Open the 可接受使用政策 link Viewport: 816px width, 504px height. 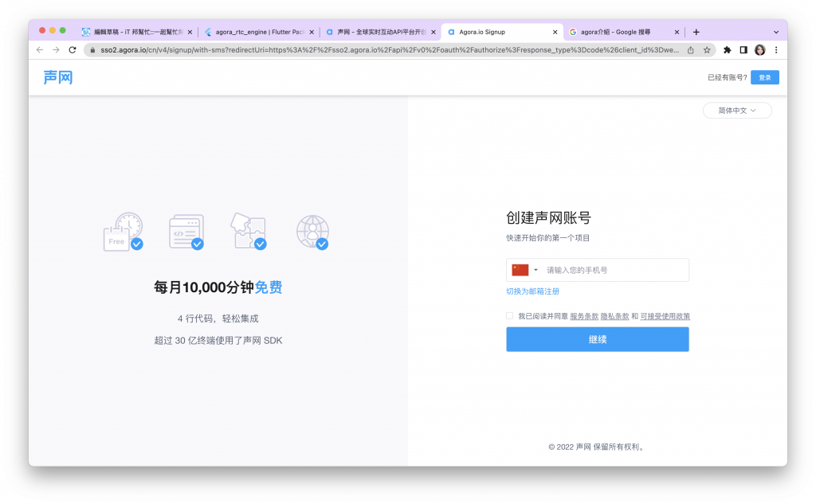665,316
